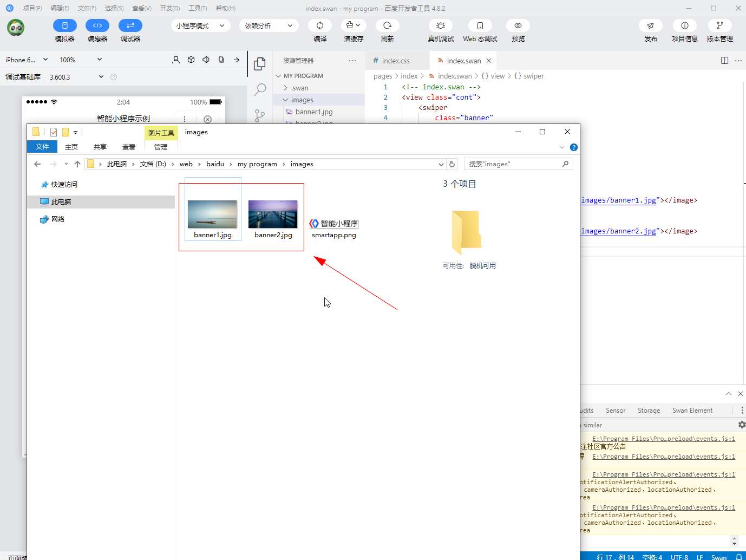Click the 刷新 refresh icon
Screen dimensions: 746x560
[387, 26]
